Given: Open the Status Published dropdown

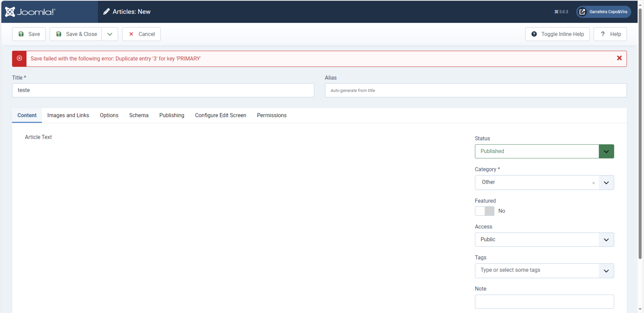Looking at the screenshot, I should [x=544, y=151].
